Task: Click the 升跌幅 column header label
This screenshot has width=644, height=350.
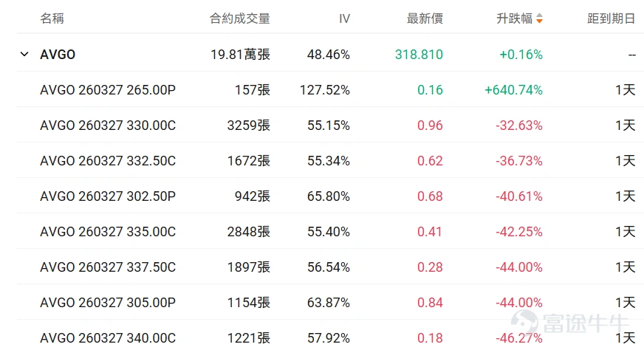Action: click(x=514, y=18)
